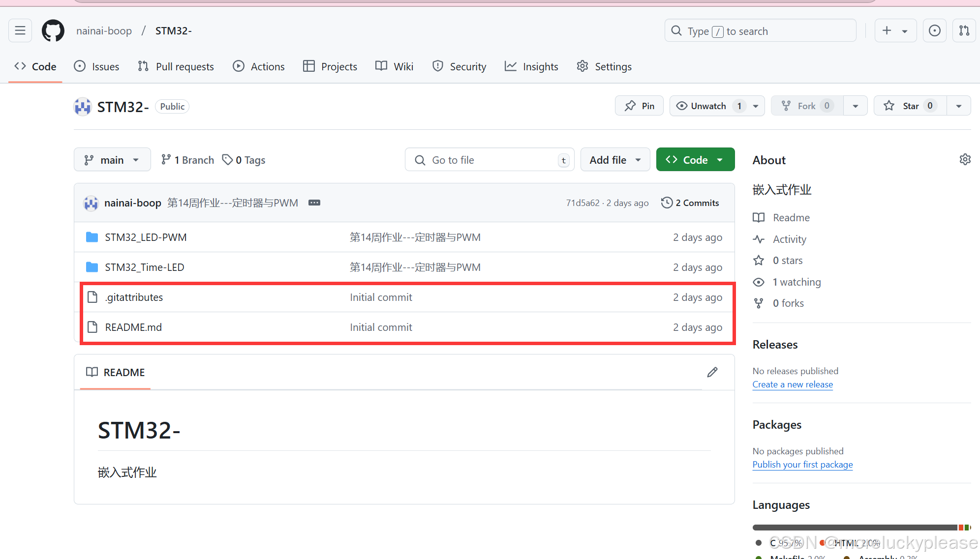
Task: Open the hamburger navigation menu
Action: (20, 31)
